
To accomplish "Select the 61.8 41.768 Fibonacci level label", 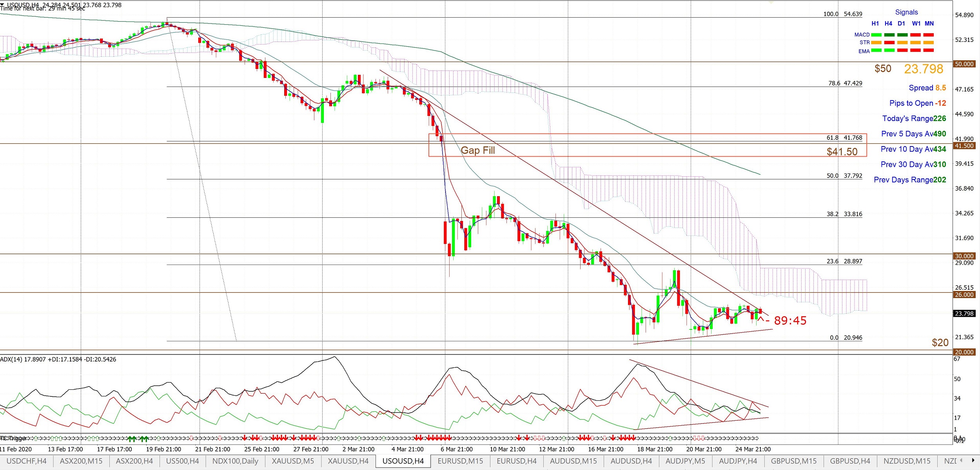I will (x=844, y=138).
